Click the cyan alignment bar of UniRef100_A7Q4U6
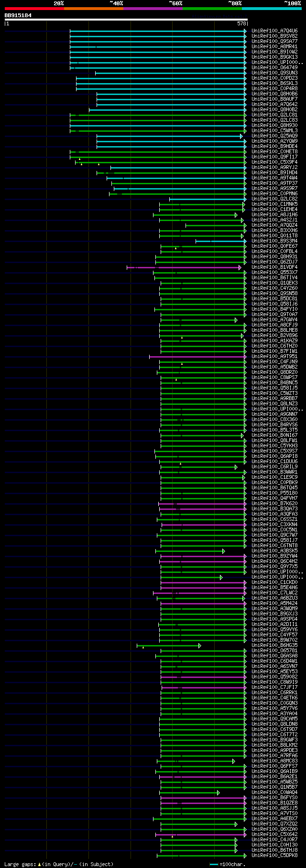 click(x=158, y=31)
